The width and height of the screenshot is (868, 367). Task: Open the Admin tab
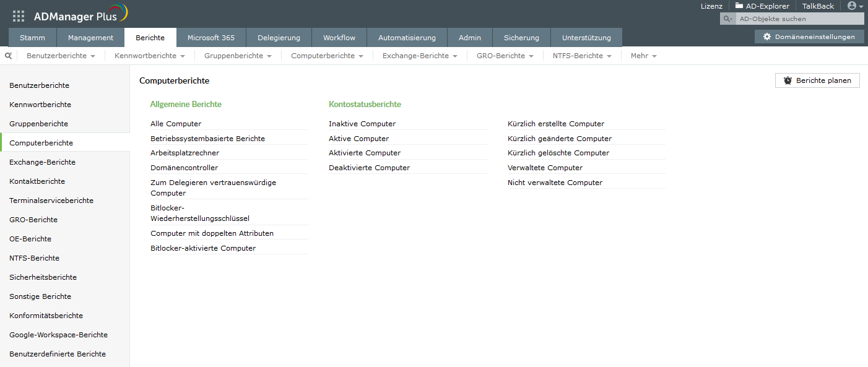(470, 38)
